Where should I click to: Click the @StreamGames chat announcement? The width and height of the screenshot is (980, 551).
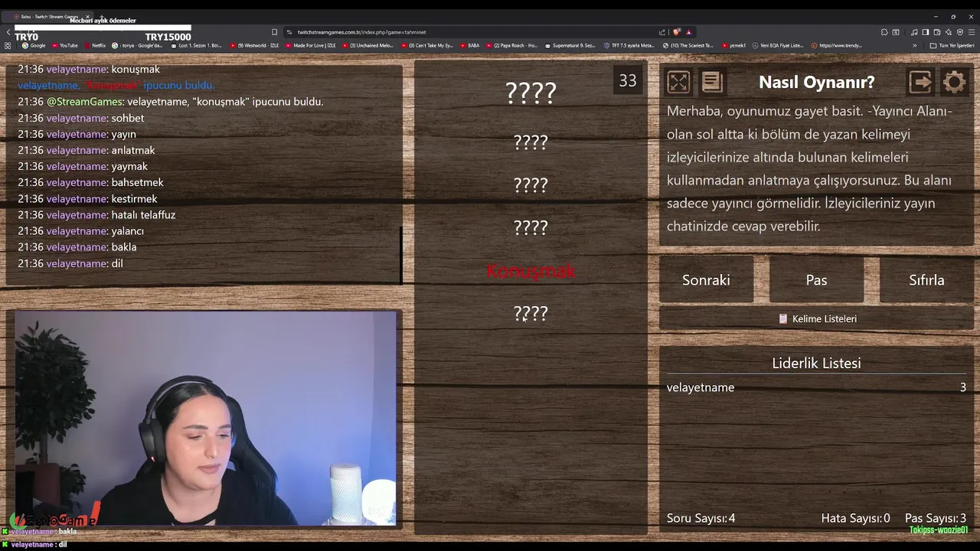(x=171, y=102)
